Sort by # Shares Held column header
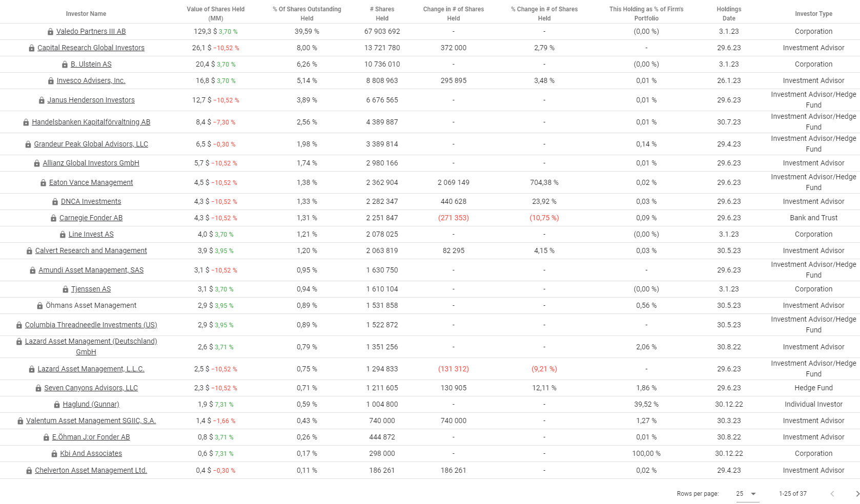The image size is (860, 504). click(x=382, y=14)
